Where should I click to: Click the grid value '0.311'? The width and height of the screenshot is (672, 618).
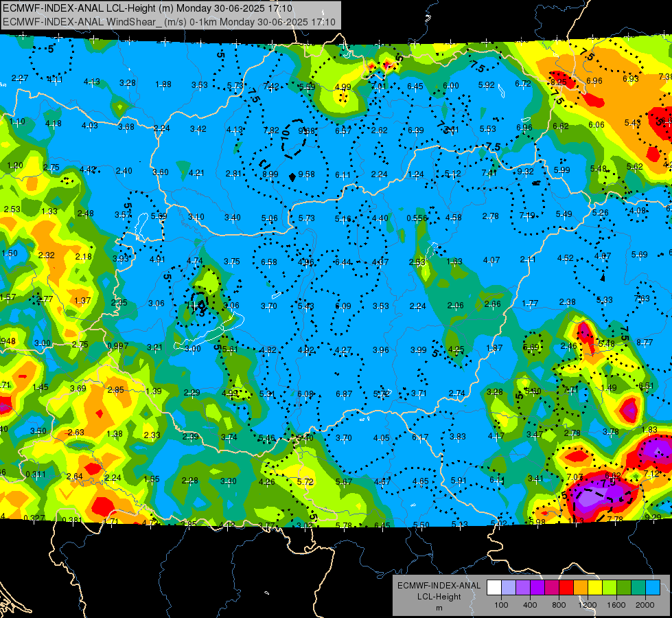[36, 474]
